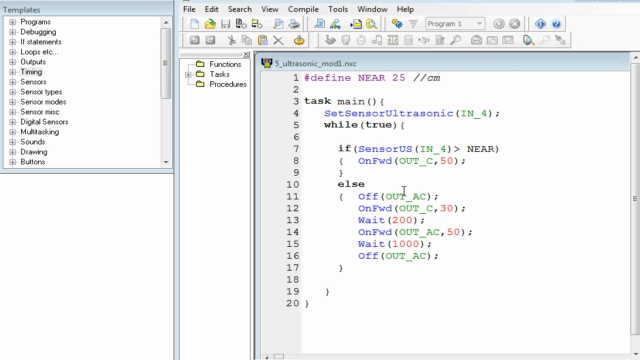Viewport: 640px width, 360px height.
Task: Click the 'Wait(1000);' code line
Action: click(395, 244)
